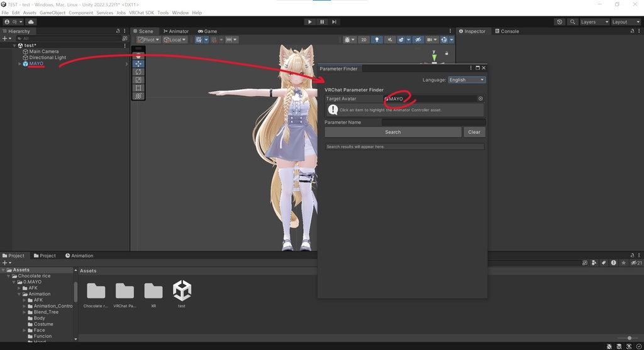The image size is (644, 350).
Task: Select the Transform tool in Scene overlay
Action: (x=138, y=96)
